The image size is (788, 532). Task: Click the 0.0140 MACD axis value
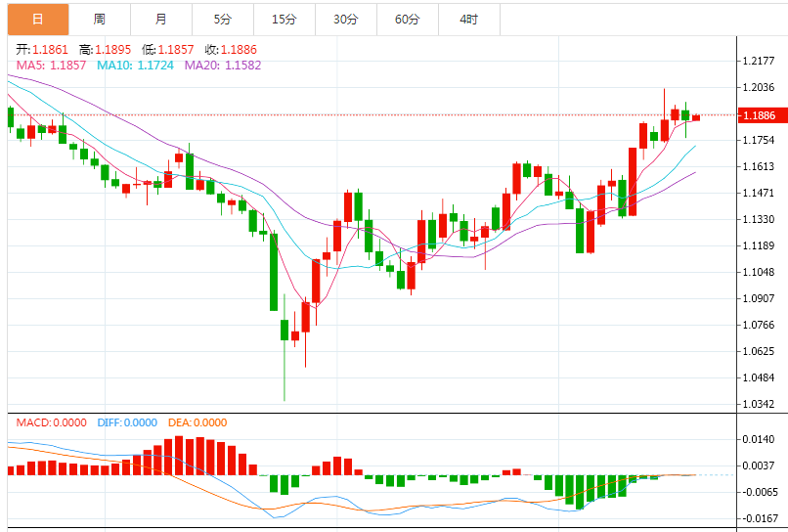click(759, 439)
